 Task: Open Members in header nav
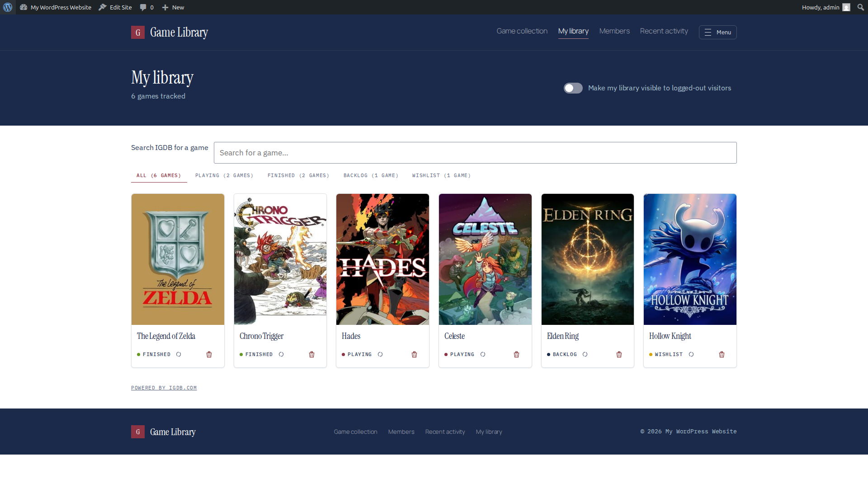pos(614,31)
